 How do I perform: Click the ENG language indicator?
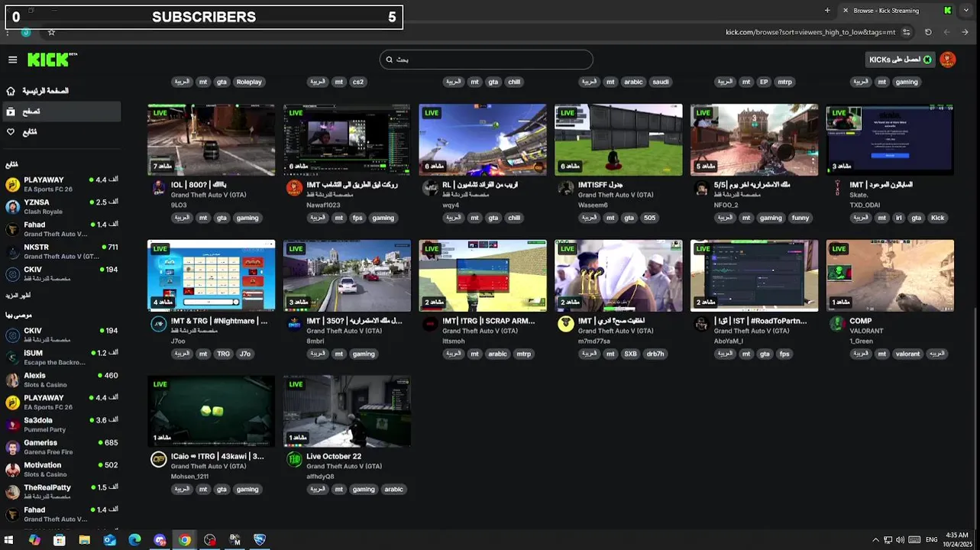click(x=931, y=540)
